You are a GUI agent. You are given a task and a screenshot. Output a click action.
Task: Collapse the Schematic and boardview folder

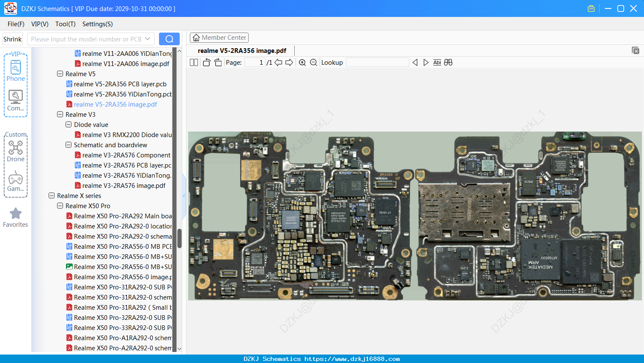click(69, 145)
